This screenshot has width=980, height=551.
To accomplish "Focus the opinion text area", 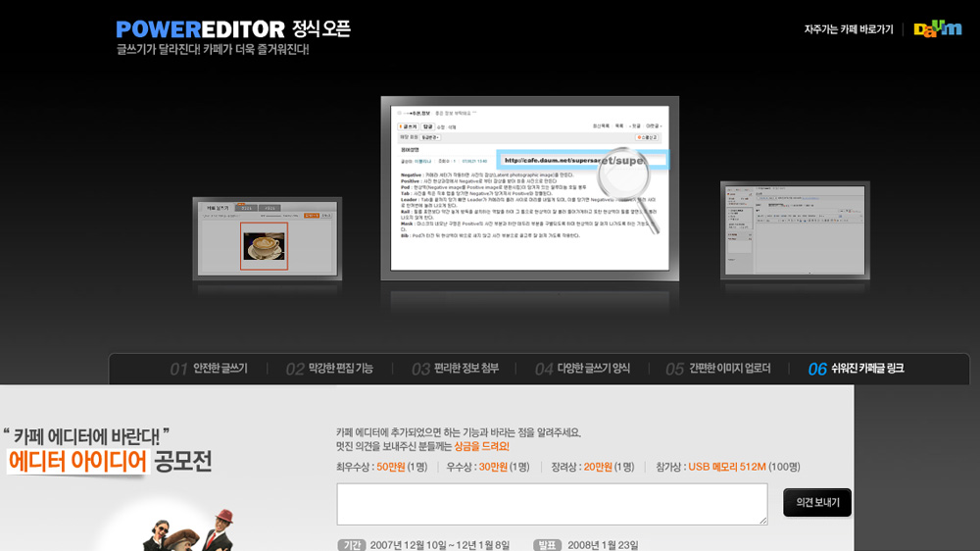I will [x=552, y=504].
